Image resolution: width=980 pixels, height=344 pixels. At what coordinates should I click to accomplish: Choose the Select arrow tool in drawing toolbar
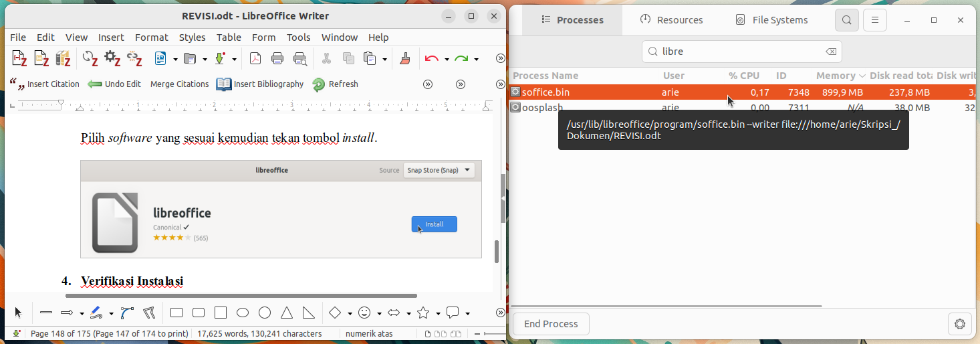tap(18, 313)
